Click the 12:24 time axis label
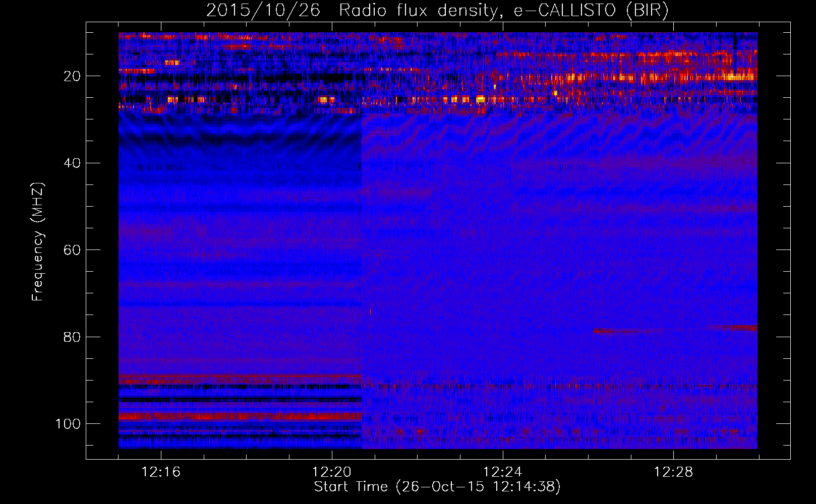Screen dimensions: 816x504 (x=503, y=472)
